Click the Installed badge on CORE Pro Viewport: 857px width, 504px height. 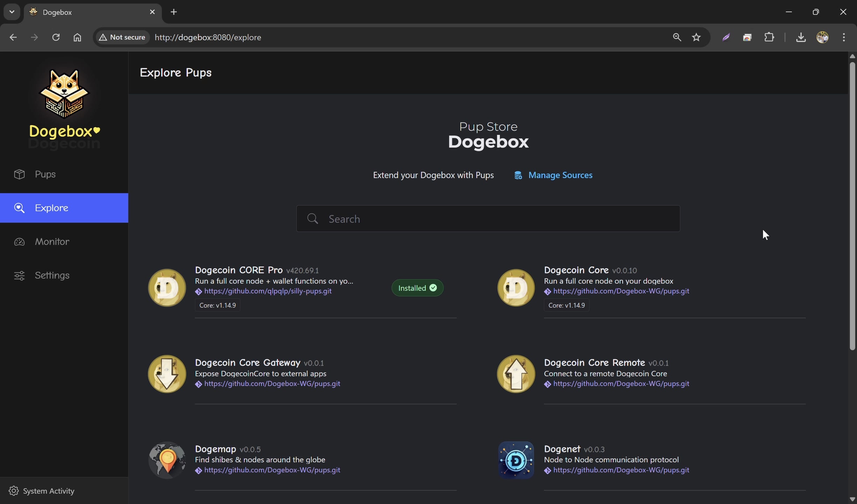tap(417, 288)
